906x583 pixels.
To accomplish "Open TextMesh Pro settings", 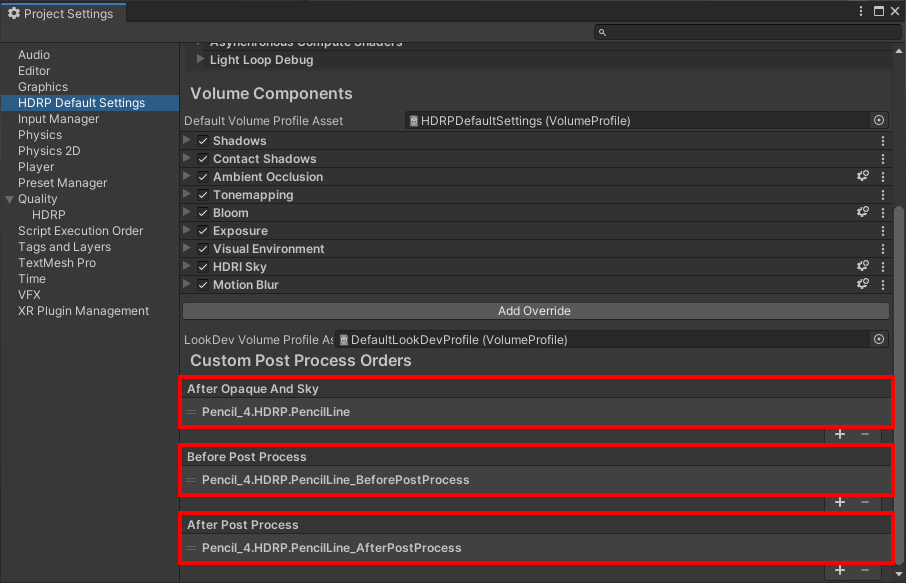I will 57,263.
